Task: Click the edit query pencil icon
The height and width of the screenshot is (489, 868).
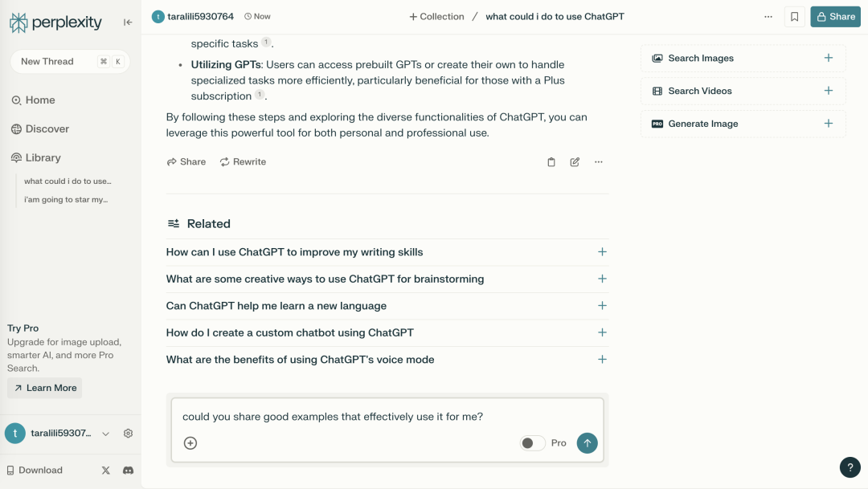Action: pyautogui.click(x=575, y=162)
